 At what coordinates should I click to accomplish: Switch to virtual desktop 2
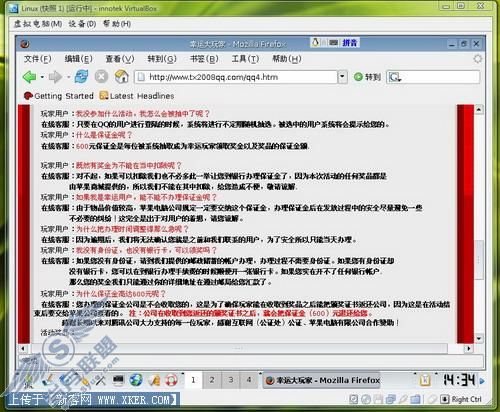[212, 380]
